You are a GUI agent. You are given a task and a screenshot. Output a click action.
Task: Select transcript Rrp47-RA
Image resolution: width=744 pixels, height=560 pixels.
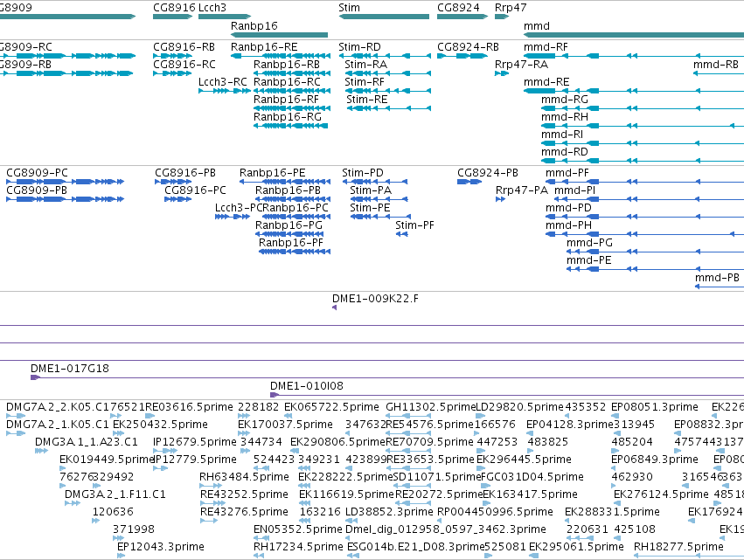pyautogui.click(x=502, y=73)
